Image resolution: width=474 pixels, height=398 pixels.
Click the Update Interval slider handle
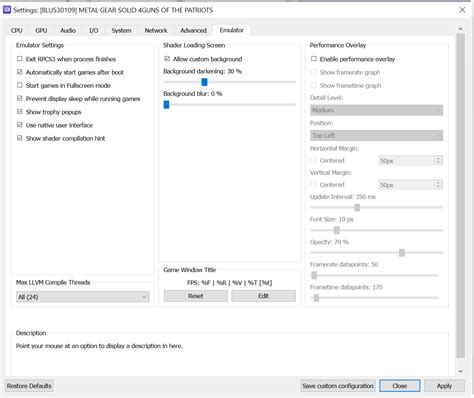357,208
